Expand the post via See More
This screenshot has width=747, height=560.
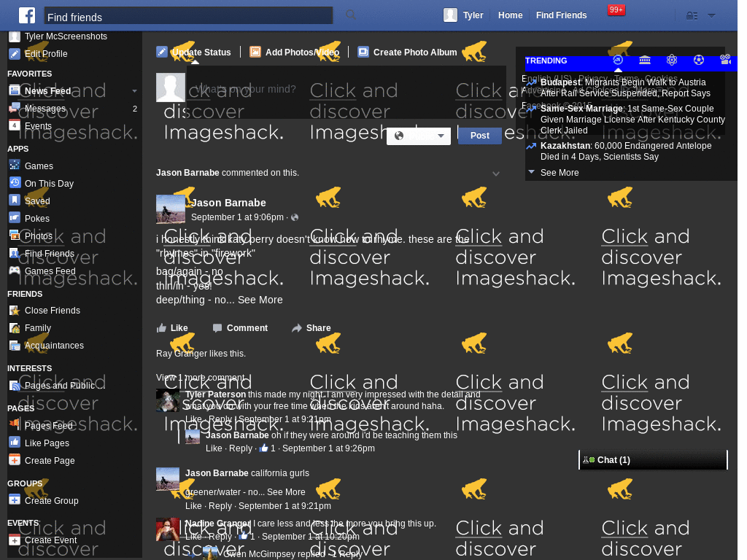click(x=260, y=300)
